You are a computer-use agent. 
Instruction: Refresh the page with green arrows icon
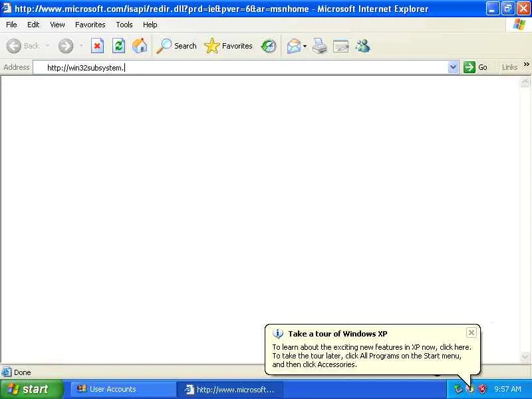point(118,46)
